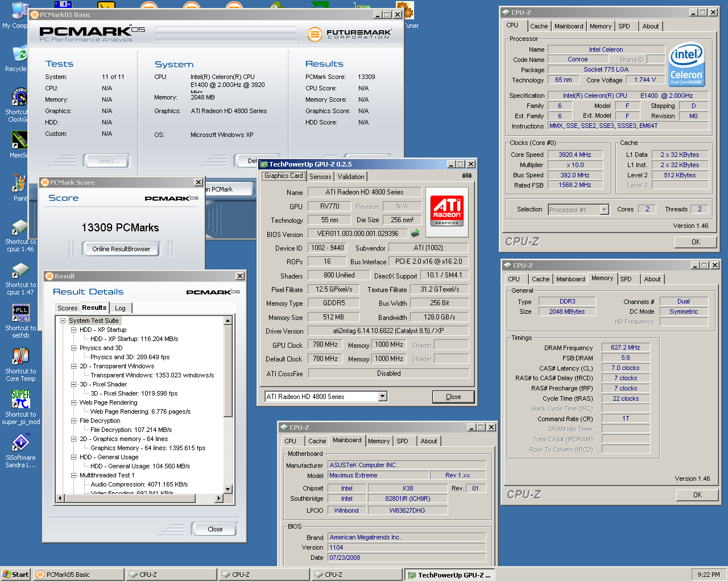Click the GPU Clock 780 MHz field
Image resolution: width=728 pixels, height=582 pixels.
click(x=325, y=344)
